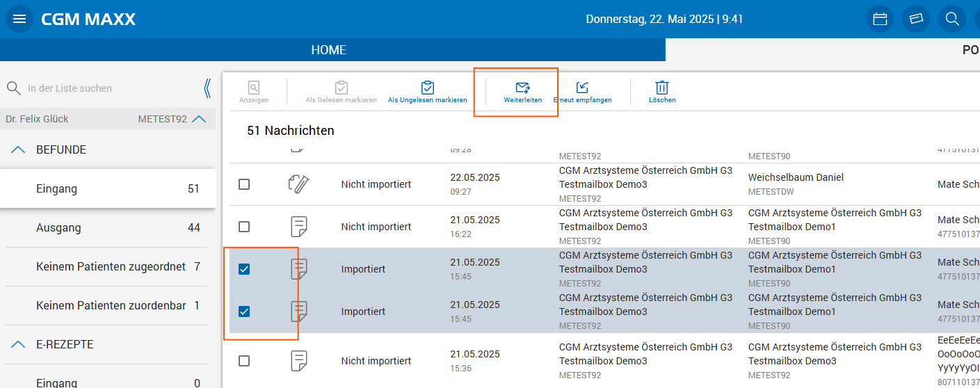Click the In der Liste suchen field
Viewport: 980px width, 388px height.
104,88
